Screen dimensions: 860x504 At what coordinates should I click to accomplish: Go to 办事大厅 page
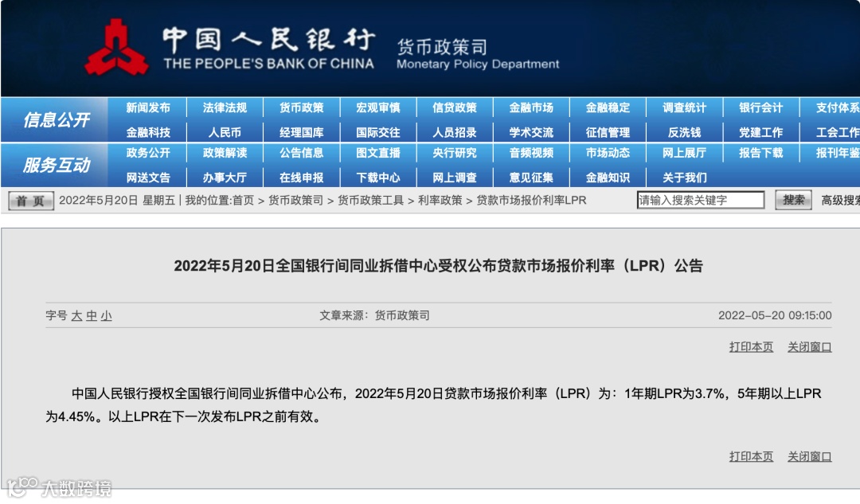point(225,178)
